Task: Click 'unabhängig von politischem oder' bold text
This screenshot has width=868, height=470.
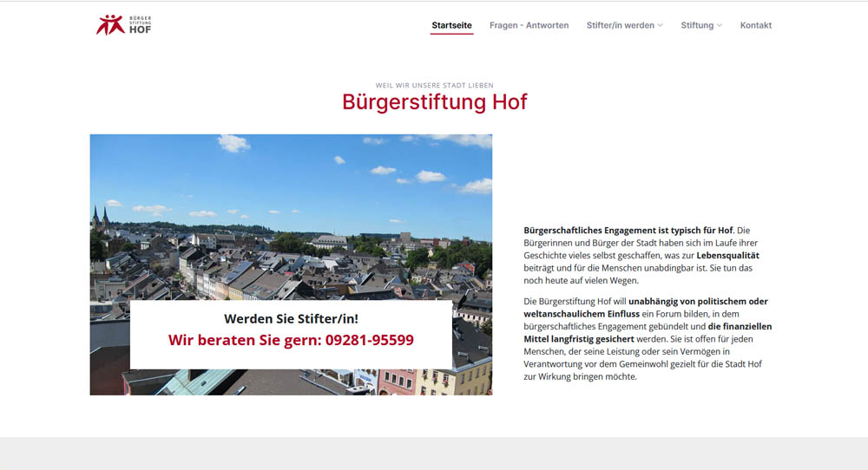Action: point(698,302)
